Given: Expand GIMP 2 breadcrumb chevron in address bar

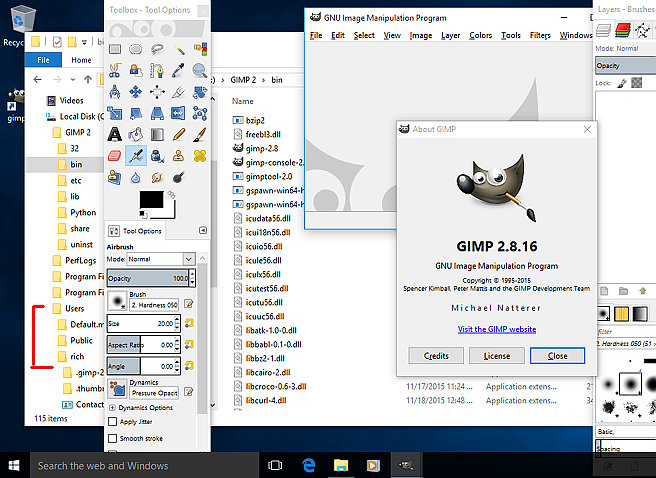Looking at the screenshot, I should tap(264, 80).
